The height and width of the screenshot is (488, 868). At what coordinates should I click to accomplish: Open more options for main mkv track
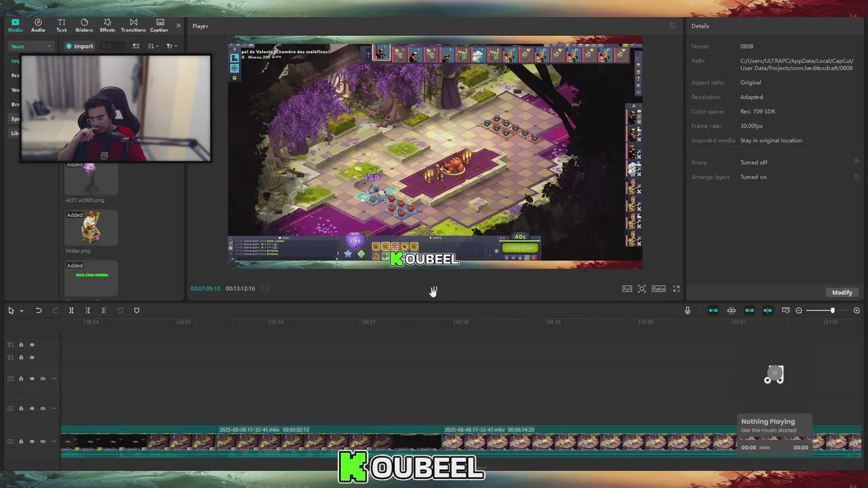(54, 441)
